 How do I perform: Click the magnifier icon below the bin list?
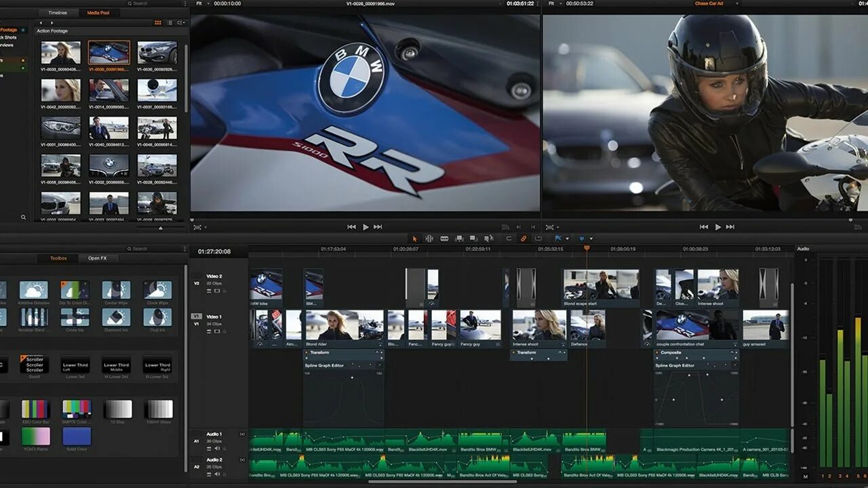(x=23, y=218)
